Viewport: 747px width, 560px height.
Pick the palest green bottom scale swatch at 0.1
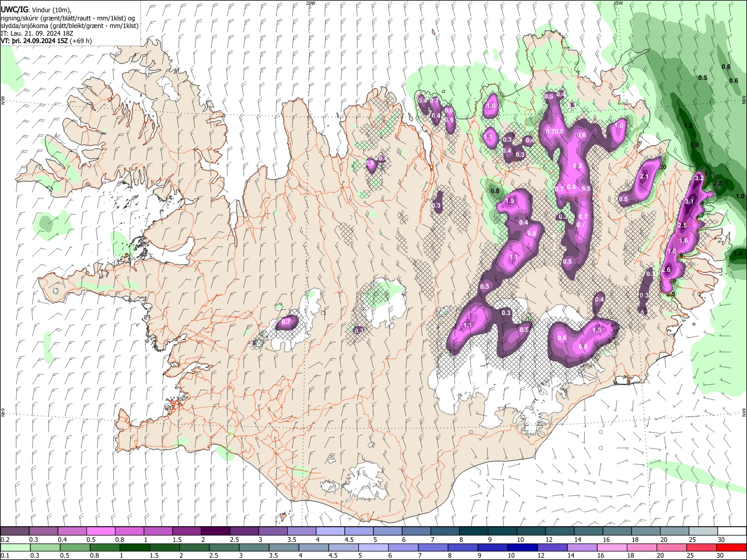15,547
